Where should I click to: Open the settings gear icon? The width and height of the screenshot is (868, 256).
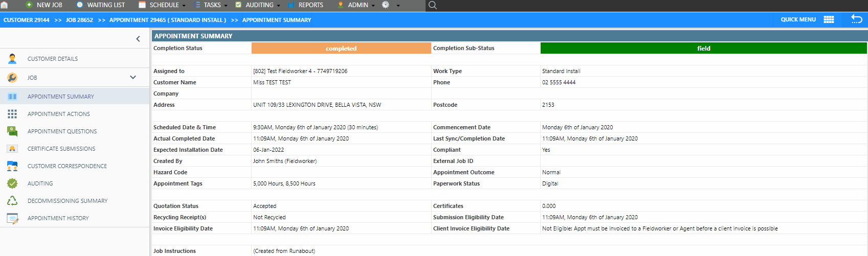(x=386, y=5)
